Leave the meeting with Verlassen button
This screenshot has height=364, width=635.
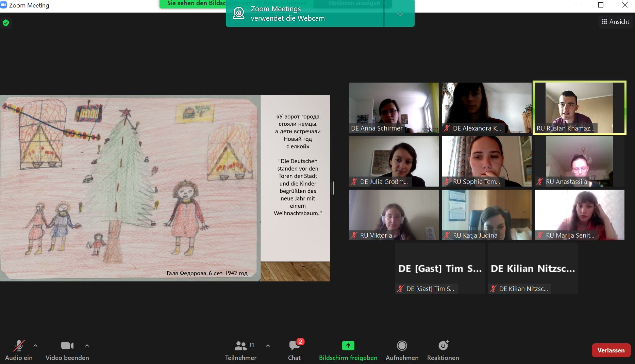coord(611,350)
